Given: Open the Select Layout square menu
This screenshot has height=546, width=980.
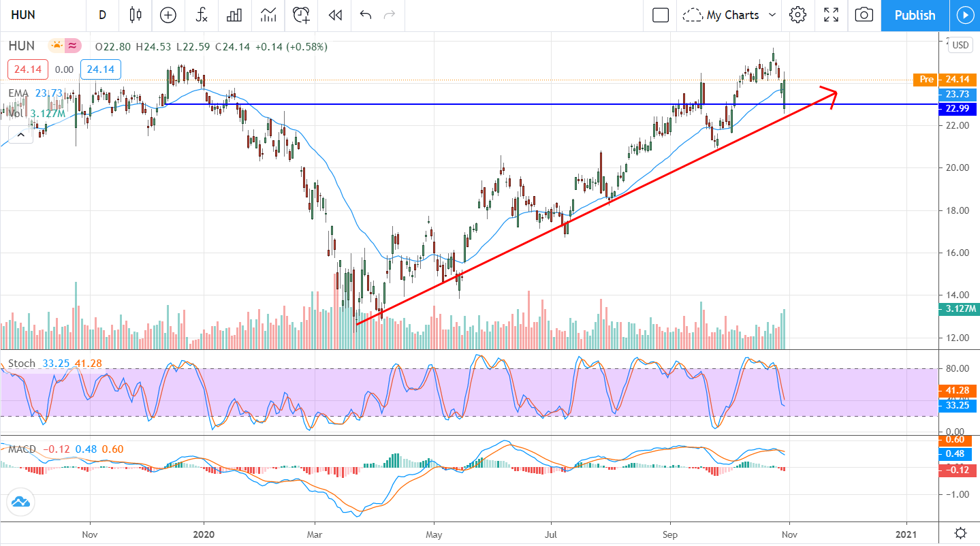Looking at the screenshot, I should coord(660,15).
